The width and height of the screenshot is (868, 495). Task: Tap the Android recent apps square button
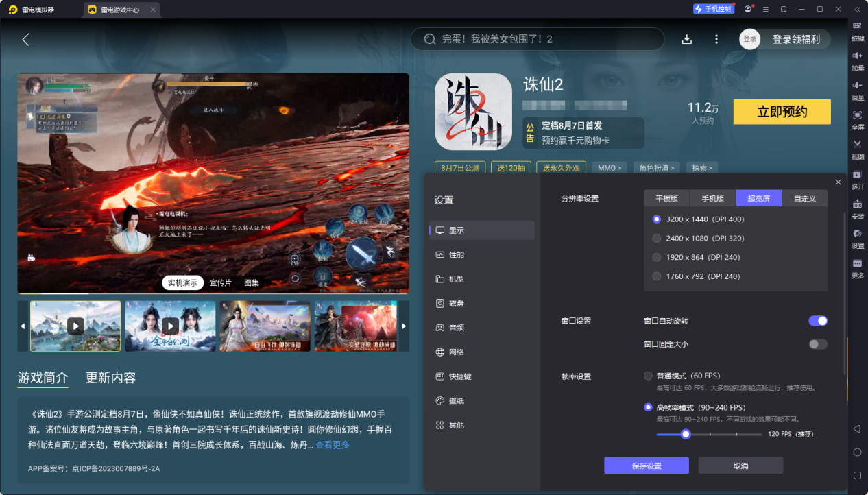point(857,475)
